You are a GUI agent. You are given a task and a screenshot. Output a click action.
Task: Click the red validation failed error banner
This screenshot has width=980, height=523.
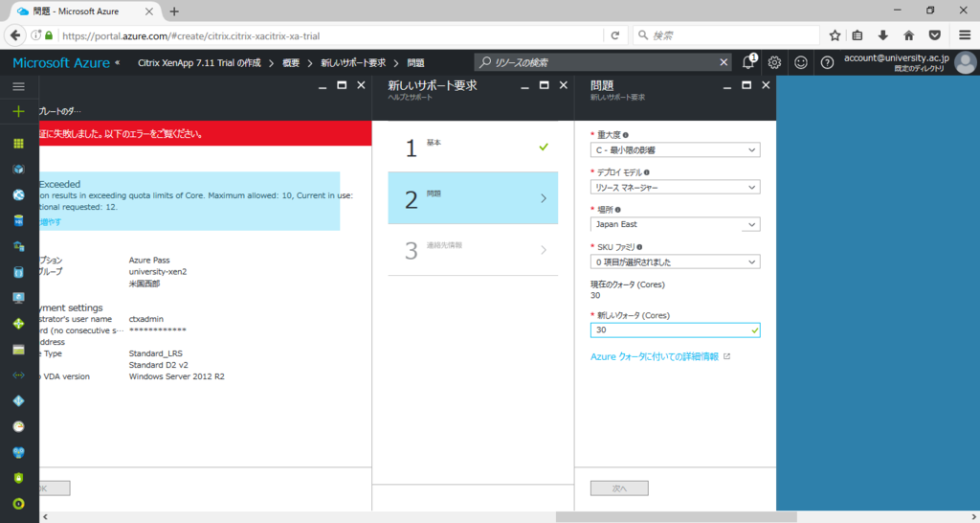[205, 133]
